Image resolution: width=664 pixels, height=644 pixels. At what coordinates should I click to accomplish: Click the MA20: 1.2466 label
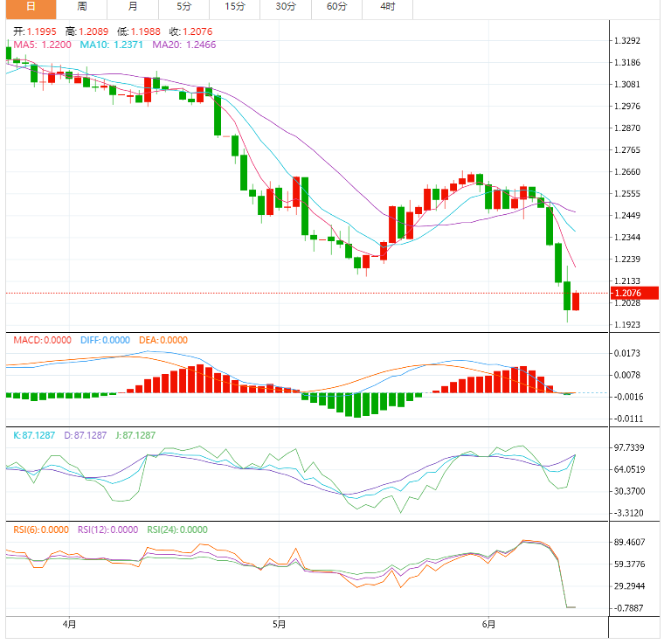point(184,45)
